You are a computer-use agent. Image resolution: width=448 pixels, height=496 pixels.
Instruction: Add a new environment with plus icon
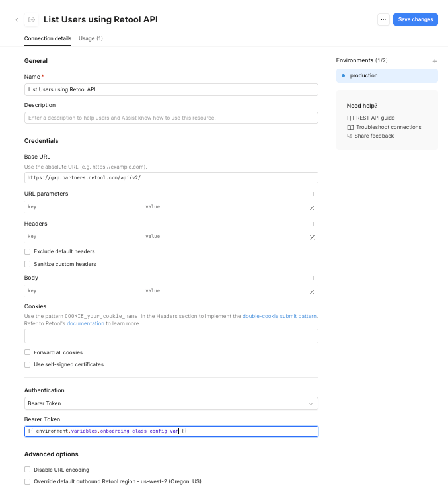[x=435, y=61]
